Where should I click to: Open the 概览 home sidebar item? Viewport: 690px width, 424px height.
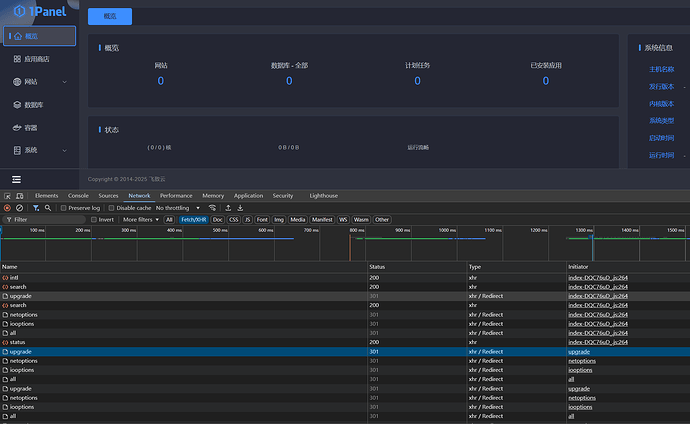[40, 36]
